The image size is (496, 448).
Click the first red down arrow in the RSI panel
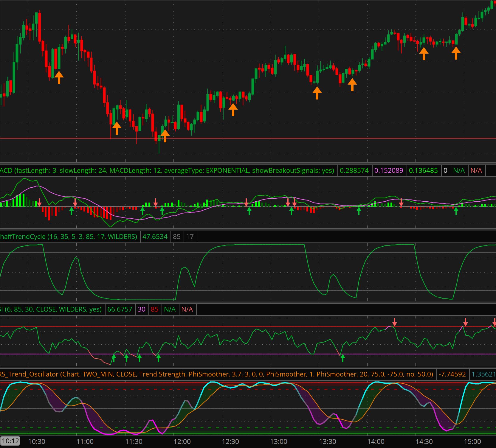(395, 322)
